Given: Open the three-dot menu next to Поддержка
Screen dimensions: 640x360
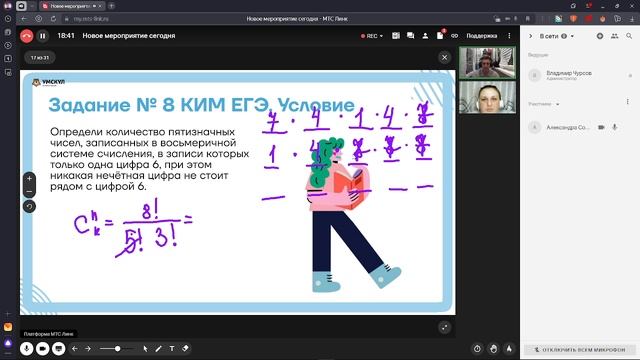Looking at the screenshot, I should (x=509, y=36).
